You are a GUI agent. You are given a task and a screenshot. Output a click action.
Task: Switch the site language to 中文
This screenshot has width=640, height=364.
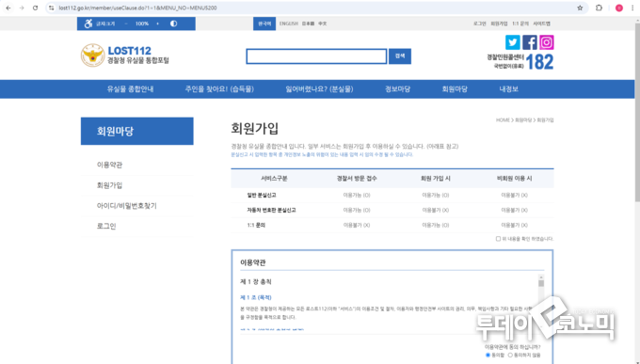coord(323,24)
